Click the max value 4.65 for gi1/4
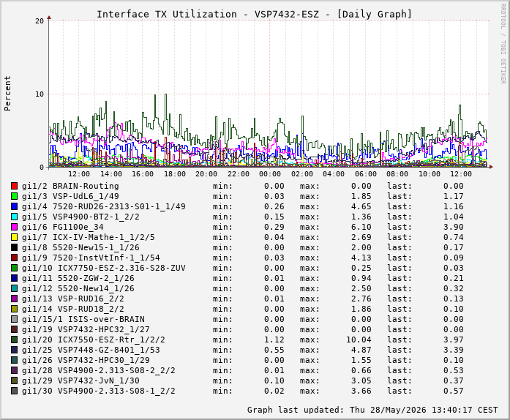510x420 pixels. pos(361,206)
